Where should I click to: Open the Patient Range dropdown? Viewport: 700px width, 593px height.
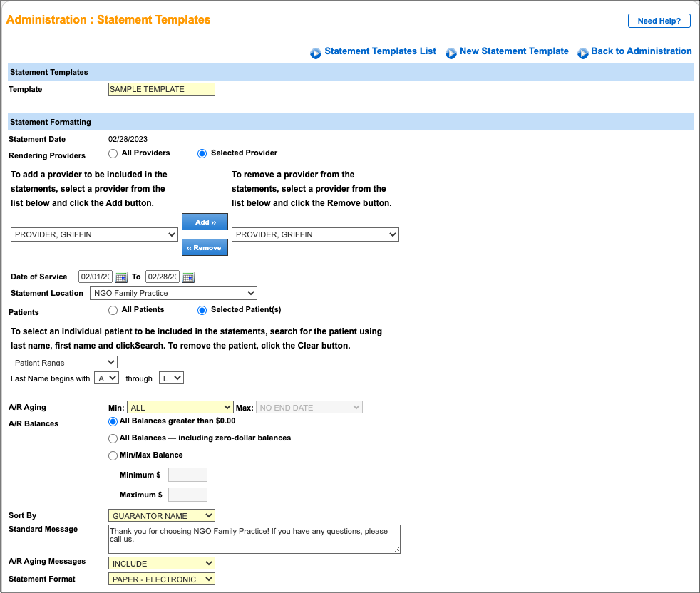(63, 362)
